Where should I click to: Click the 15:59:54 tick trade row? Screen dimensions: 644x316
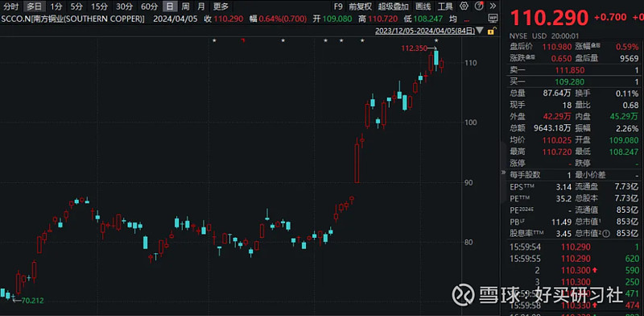coord(574,247)
